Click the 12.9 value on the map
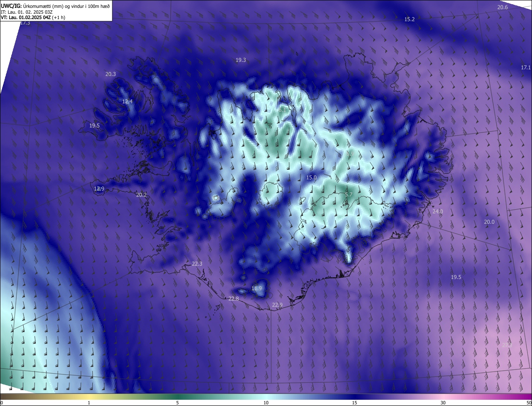 pos(99,189)
